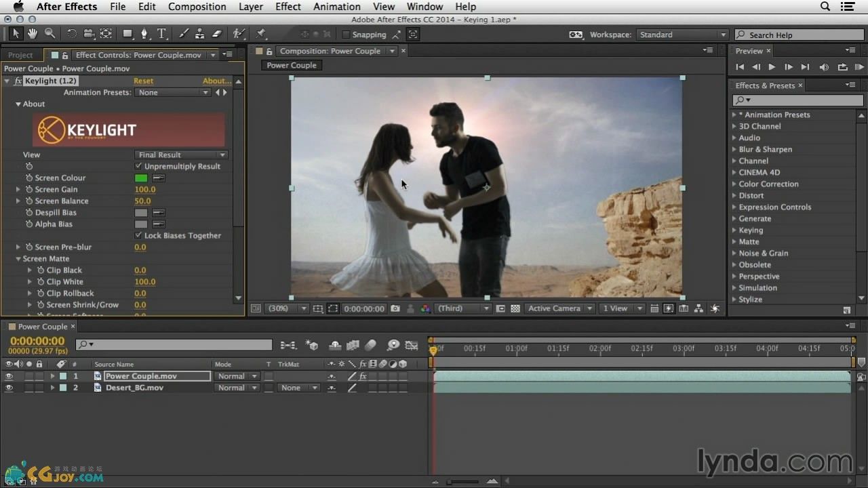The width and height of the screenshot is (868, 488).
Task: Expand the Keying effects category
Action: [734, 230]
